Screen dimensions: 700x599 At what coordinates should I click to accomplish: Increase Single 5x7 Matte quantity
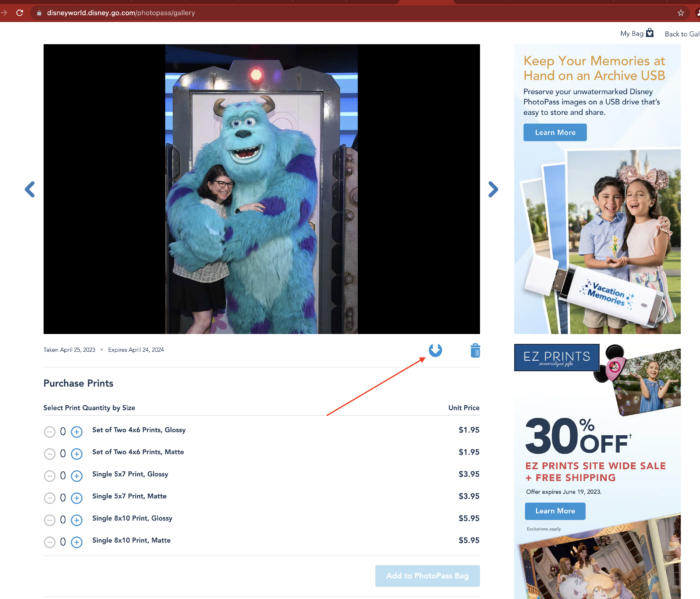point(77,498)
